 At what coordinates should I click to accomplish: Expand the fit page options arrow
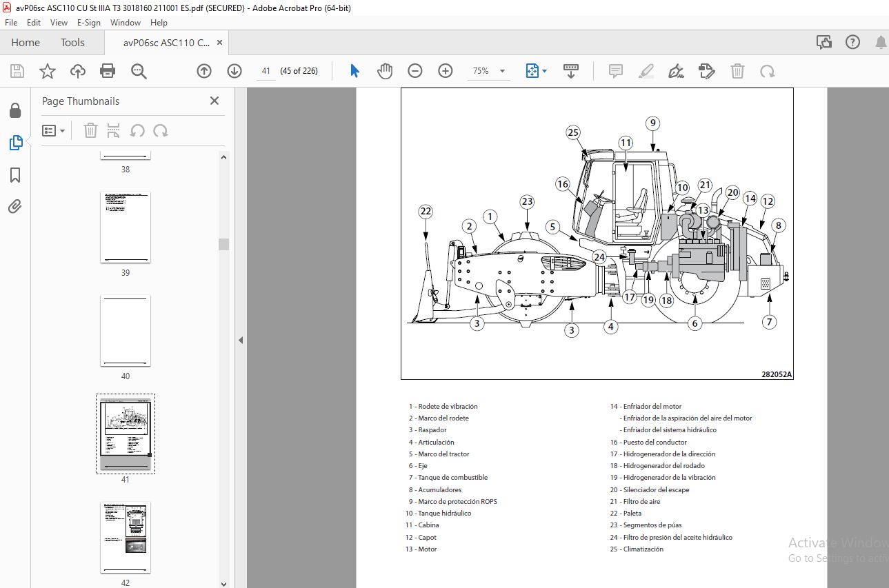pyautogui.click(x=545, y=71)
